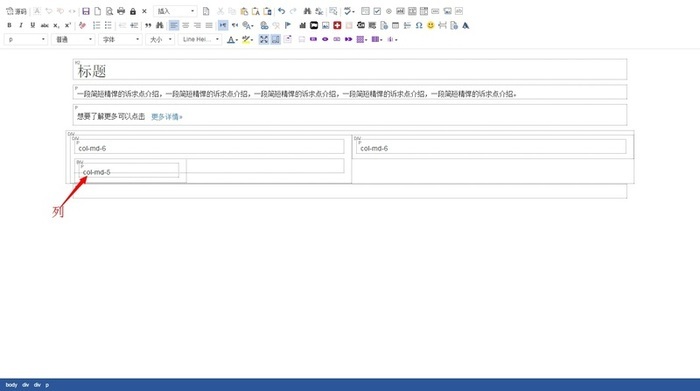The image size is (700, 391).
Task: Print the document
Action: [x=121, y=11]
